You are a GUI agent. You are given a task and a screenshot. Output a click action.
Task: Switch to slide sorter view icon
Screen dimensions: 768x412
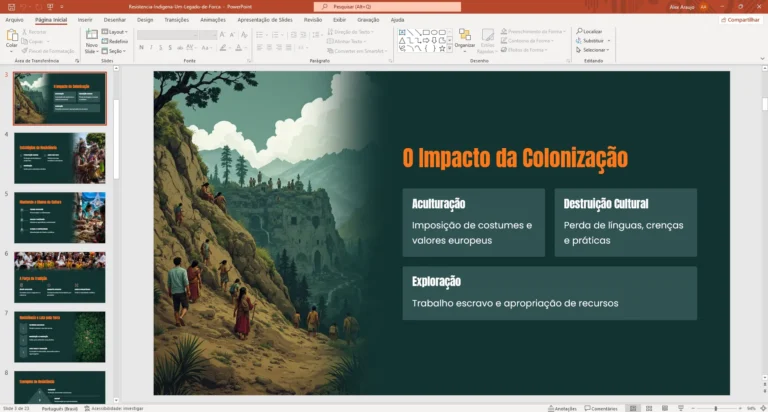point(649,408)
